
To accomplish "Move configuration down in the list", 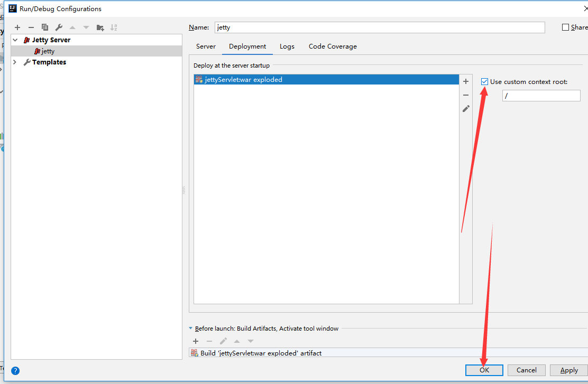I will pyautogui.click(x=86, y=27).
